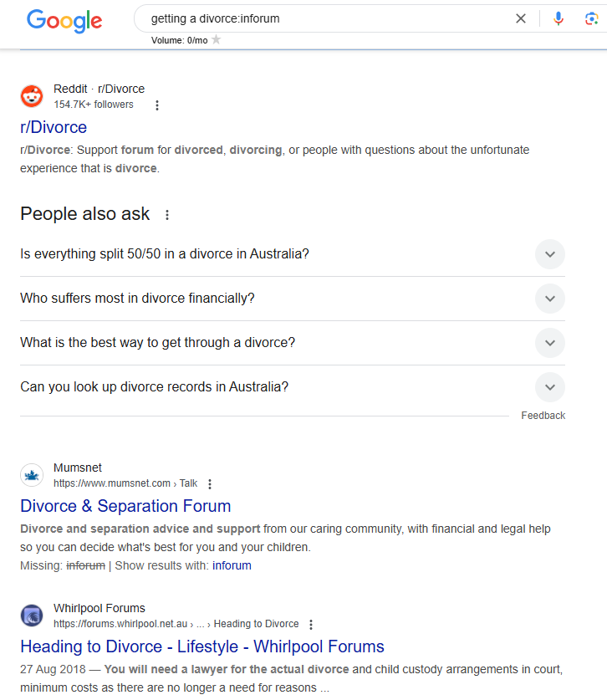This screenshot has width=607, height=700.
Task: Open three-dot menu beside the Whirlpool URL
Action: pyautogui.click(x=311, y=625)
